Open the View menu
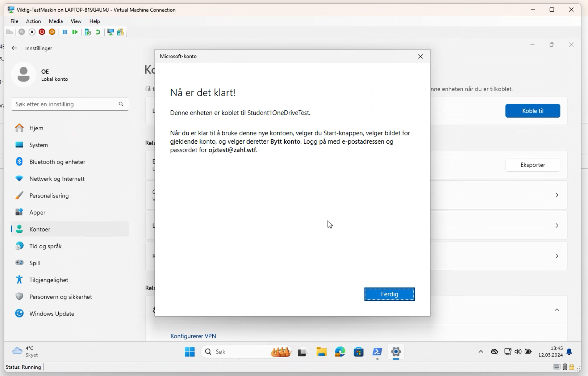 point(76,21)
